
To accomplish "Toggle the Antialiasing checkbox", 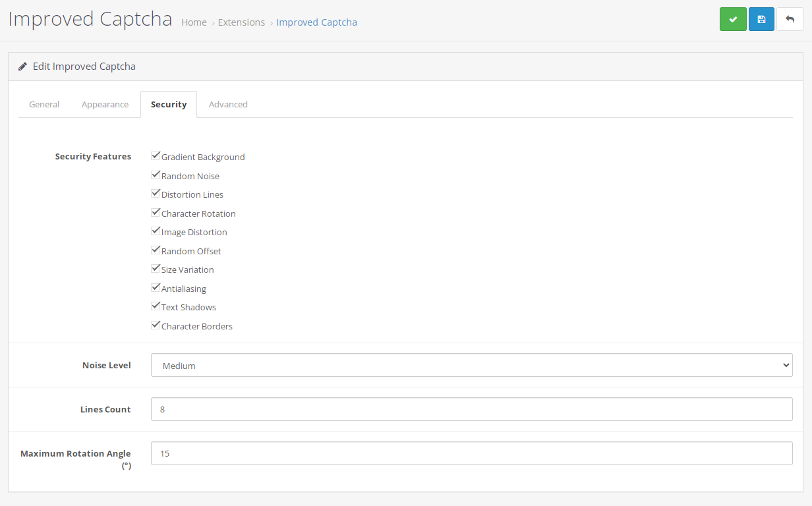I will [x=156, y=288].
